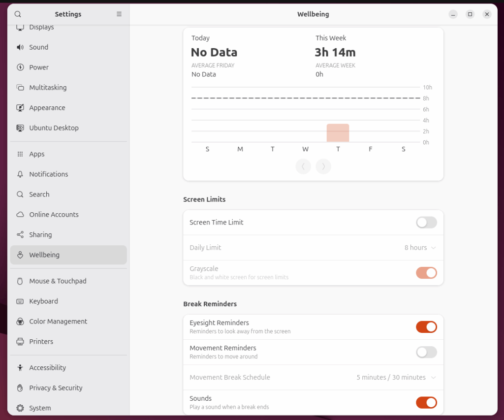Open the hamburger menu in Settings sidebar
Image resolution: width=504 pixels, height=420 pixels.
(119, 14)
